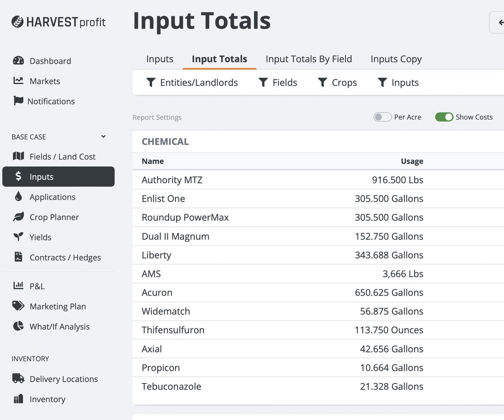Image resolution: width=504 pixels, height=420 pixels.
Task: Select the Dual II Magnum row name
Action: point(176,236)
